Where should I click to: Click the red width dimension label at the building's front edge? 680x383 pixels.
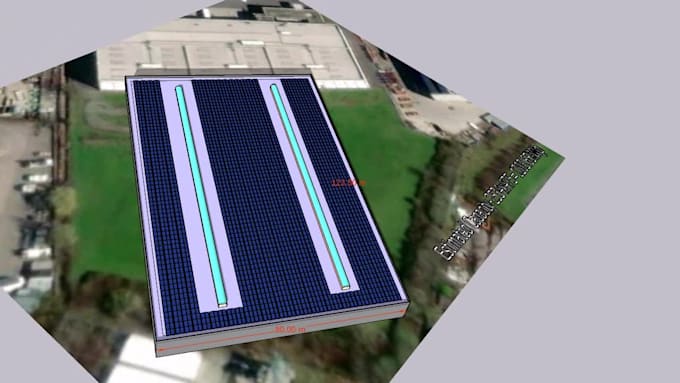coord(290,330)
